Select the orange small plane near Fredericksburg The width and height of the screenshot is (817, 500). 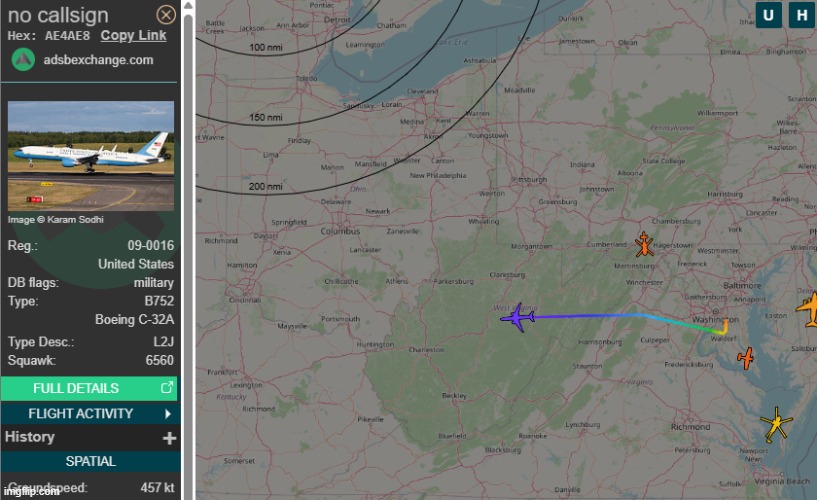pos(746,358)
